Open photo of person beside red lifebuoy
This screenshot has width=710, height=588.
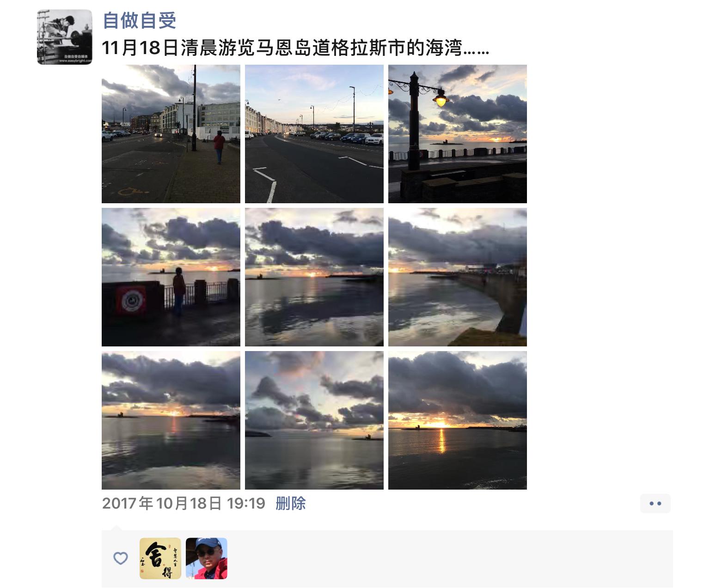(171, 277)
